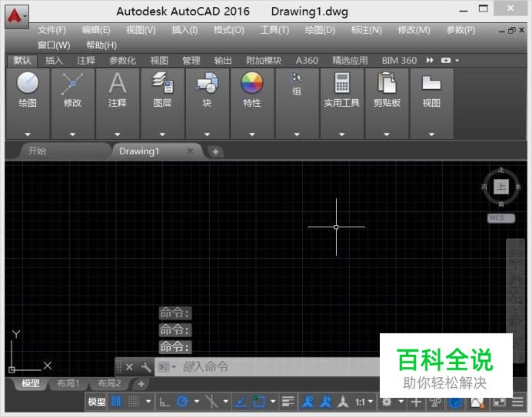532x417 pixels.
Task: Toggle isometric drafting in the status bar
Action: [x=211, y=402]
